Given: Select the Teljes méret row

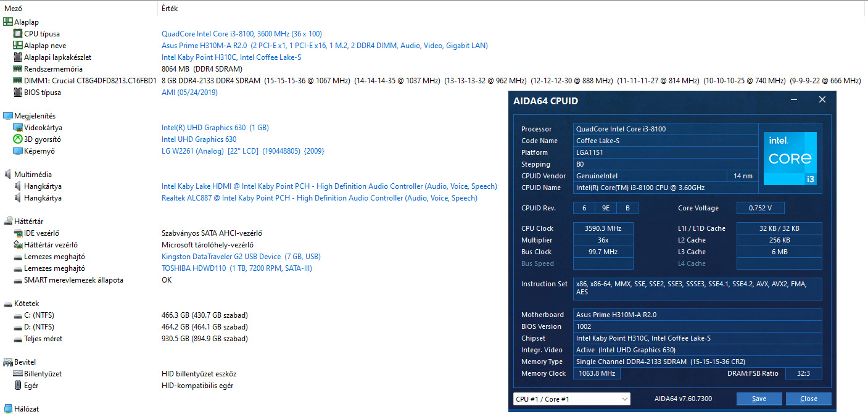Looking at the screenshot, I should [x=43, y=339].
